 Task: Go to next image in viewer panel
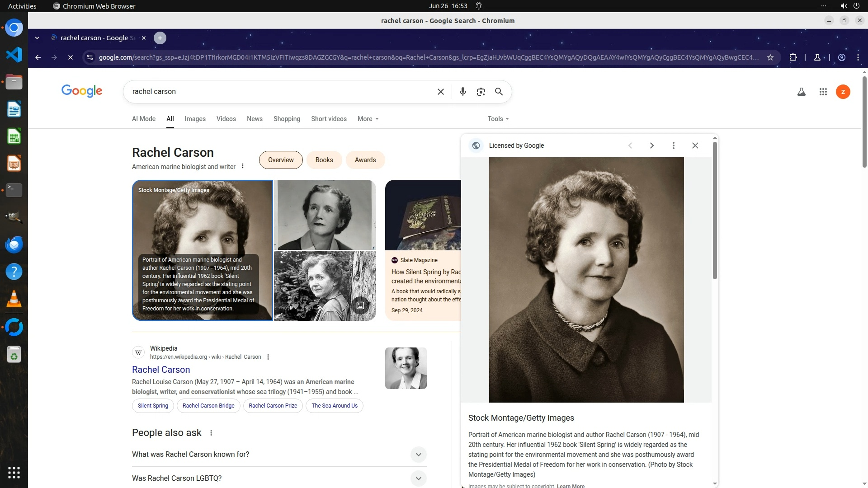651,145
